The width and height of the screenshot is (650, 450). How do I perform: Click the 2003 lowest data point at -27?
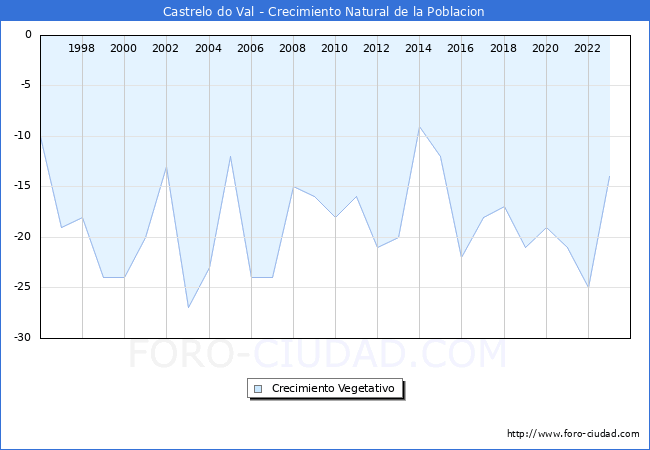tap(188, 307)
